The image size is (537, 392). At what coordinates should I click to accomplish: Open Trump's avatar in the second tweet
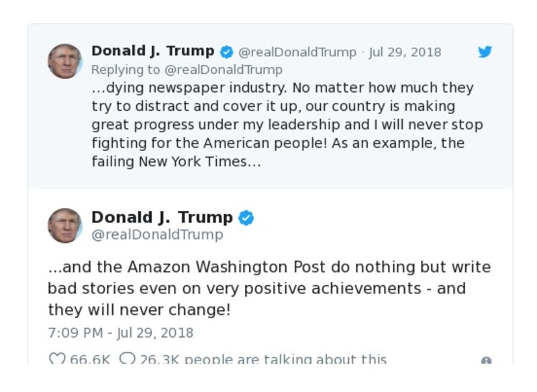pyautogui.click(x=67, y=223)
